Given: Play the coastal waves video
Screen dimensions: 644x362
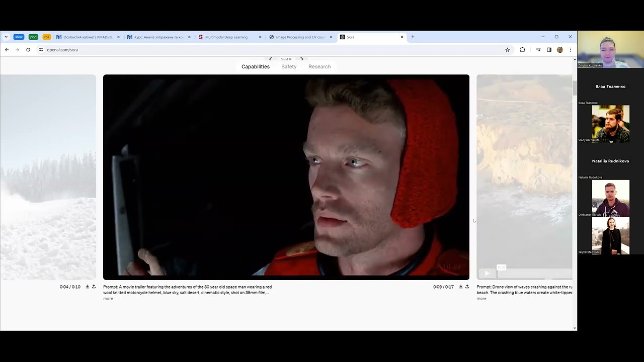Looking at the screenshot, I should [x=487, y=274].
